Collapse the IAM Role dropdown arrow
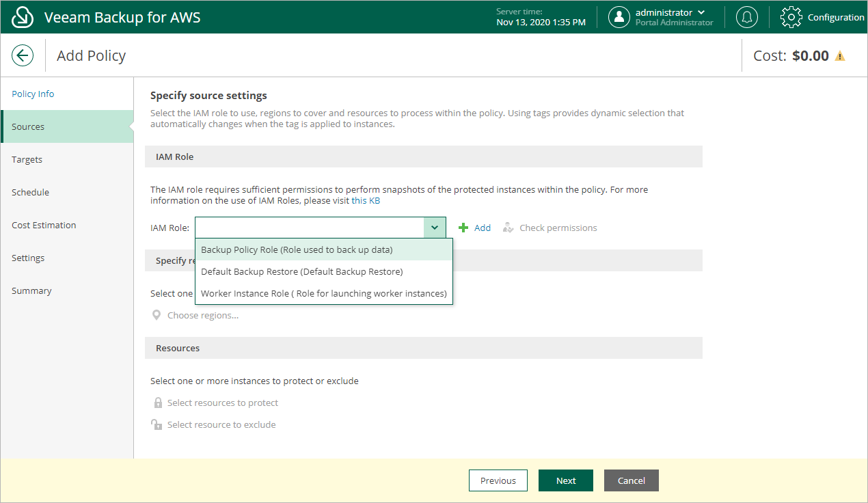Image resolution: width=868 pixels, height=503 pixels. coord(435,228)
